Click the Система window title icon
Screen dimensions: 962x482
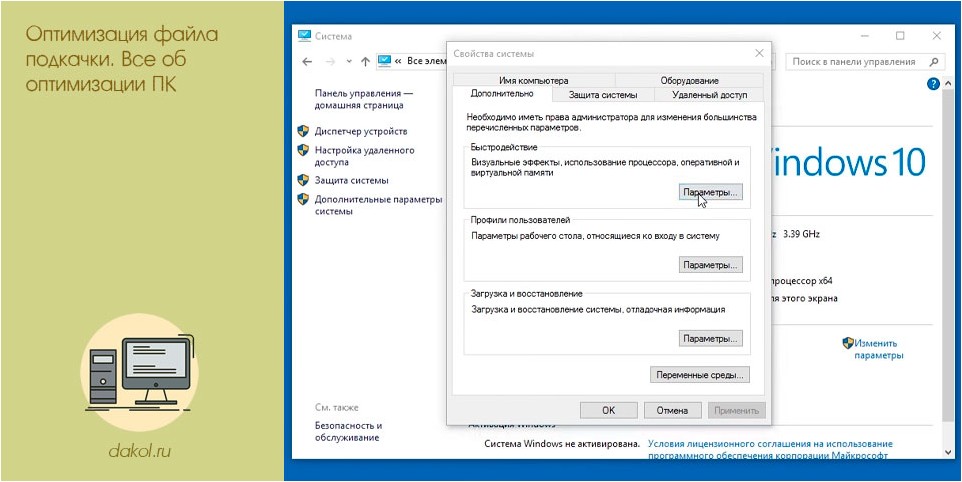(304, 36)
